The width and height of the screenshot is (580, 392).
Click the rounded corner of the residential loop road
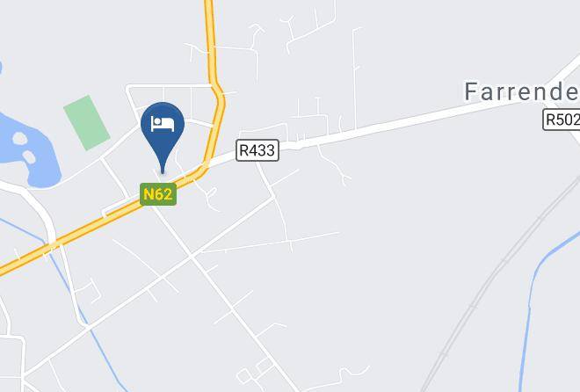pyautogui.click(x=129, y=89)
